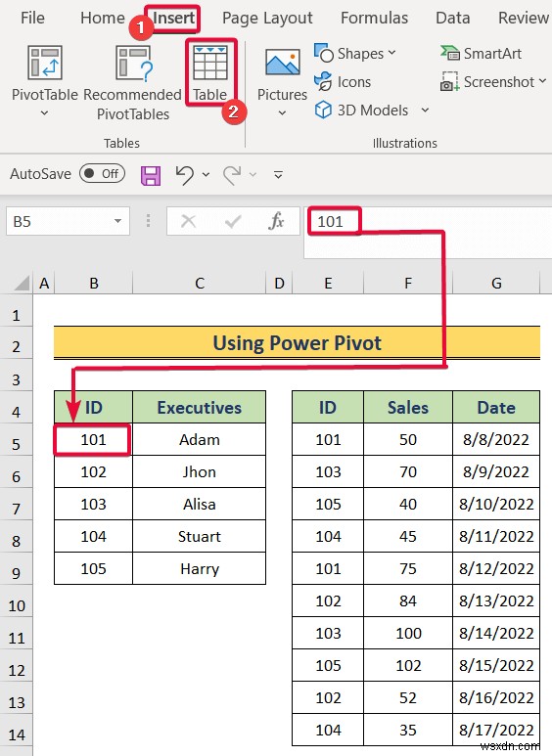This screenshot has width=552, height=756.
Task: Switch to the Formulas tab
Action: [375, 18]
